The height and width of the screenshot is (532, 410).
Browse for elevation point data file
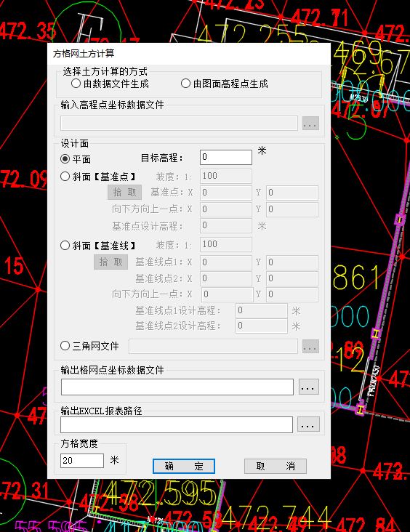point(310,124)
